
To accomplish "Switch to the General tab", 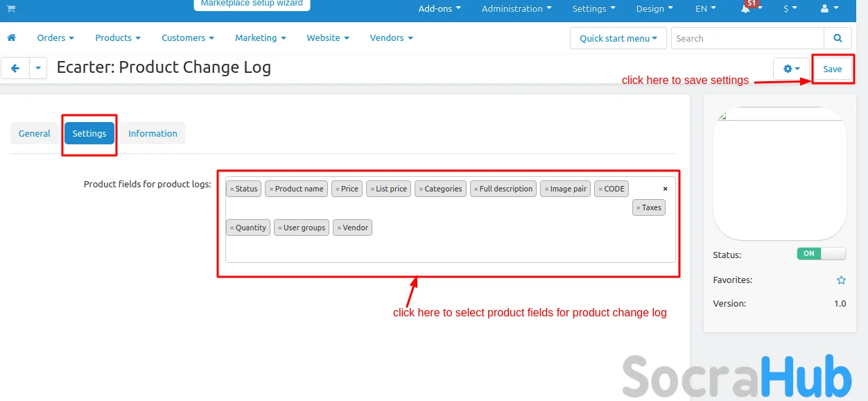I will point(35,133).
